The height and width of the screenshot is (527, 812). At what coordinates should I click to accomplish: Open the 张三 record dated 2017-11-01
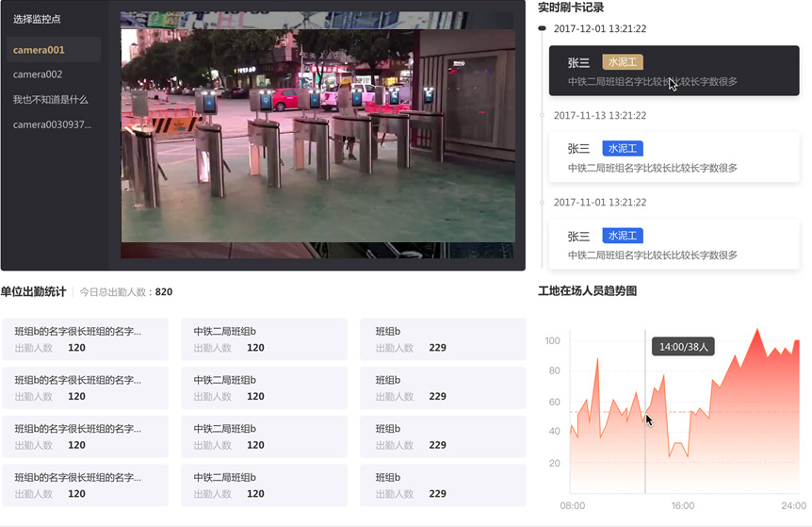pos(674,245)
